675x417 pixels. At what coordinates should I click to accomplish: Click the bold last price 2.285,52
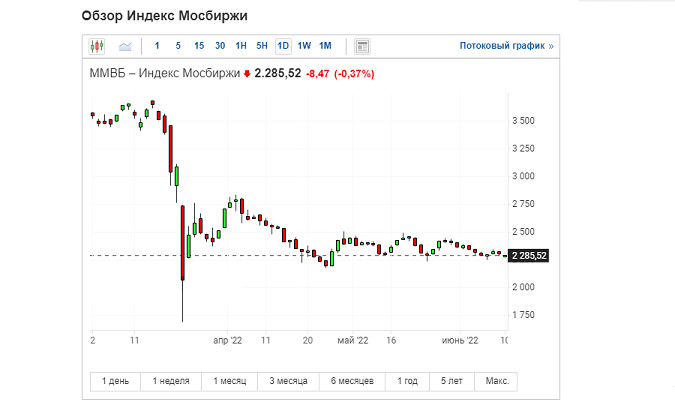(x=278, y=73)
